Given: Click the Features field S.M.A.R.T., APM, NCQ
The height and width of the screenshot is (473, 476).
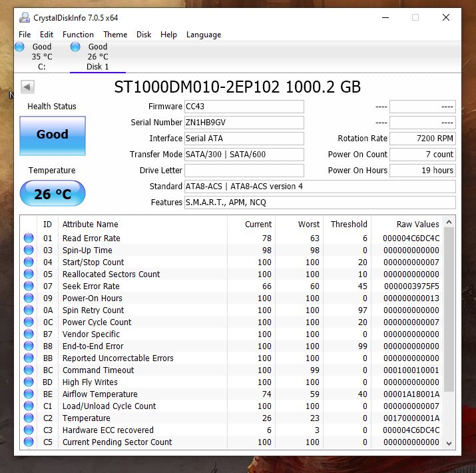Looking at the screenshot, I should click(320, 203).
